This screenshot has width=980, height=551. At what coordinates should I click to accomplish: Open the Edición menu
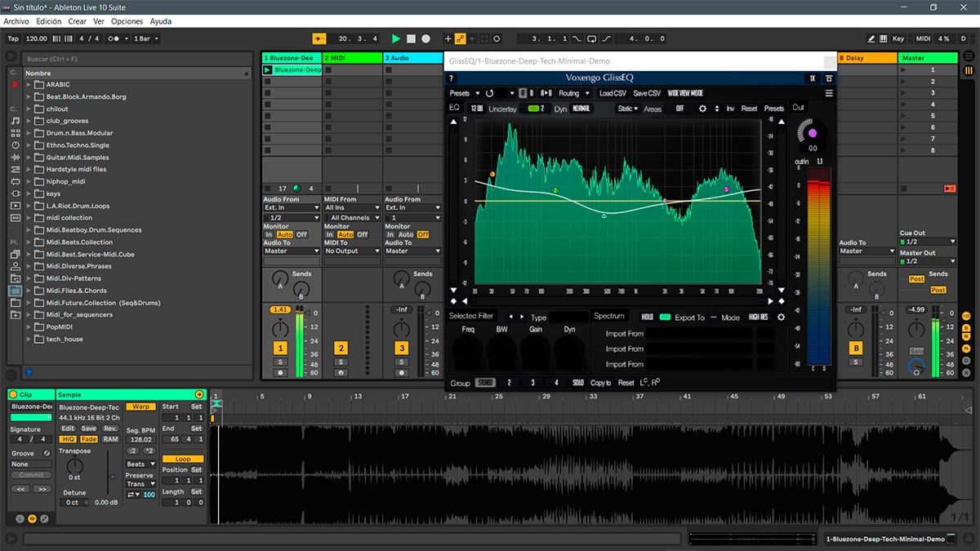click(48, 21)
